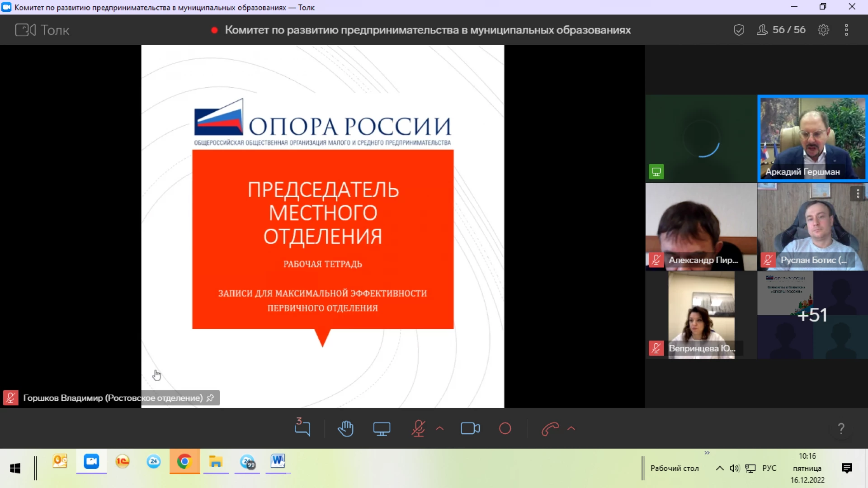Image resolution: width=868 pixels, height=488 pixels.
Task: Show hidden system tray icons
Action: click(x=720, y=468)
